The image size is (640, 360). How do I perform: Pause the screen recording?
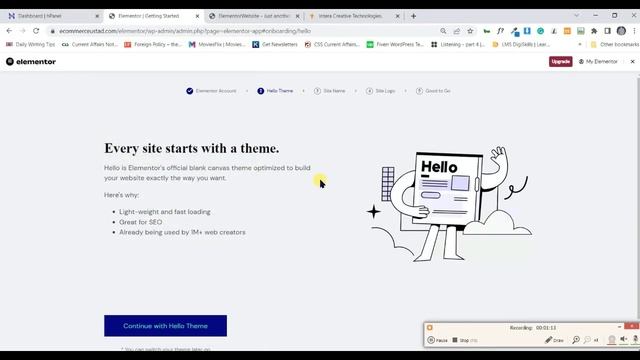437,340
